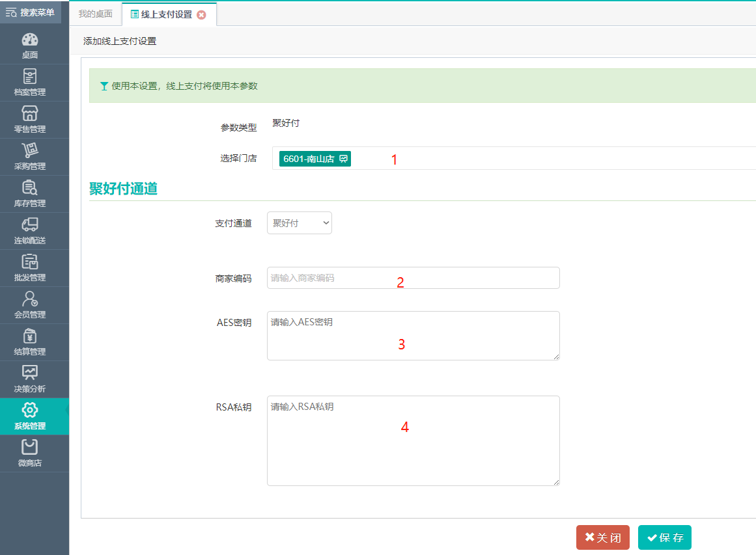
Task: Switch to 我的桌面 tab
Action: 96,14
